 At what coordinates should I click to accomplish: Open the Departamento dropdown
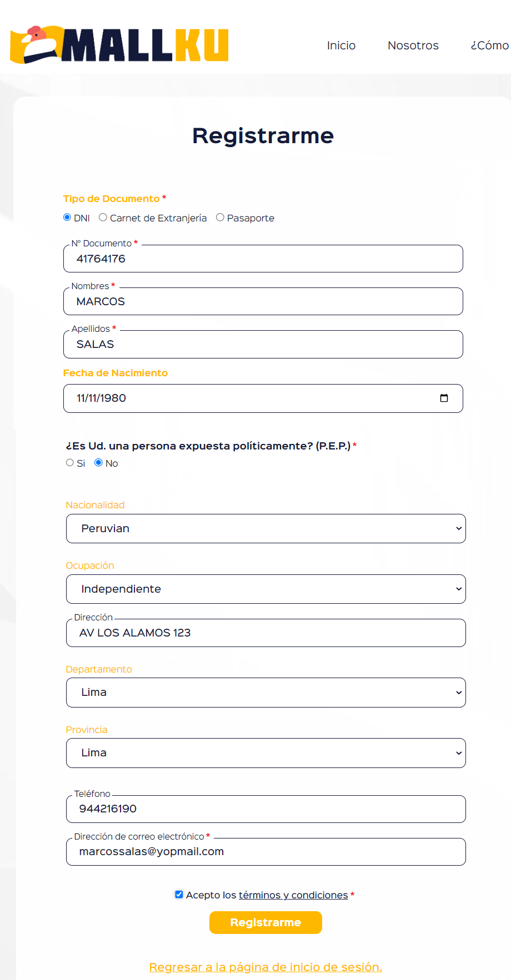click(x=265, y=693)
